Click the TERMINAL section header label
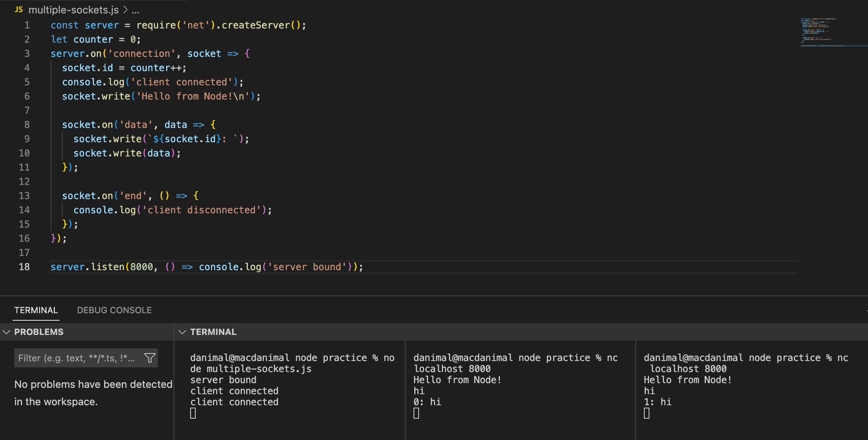The height and width of the screenshot is (440, 868). pyautogui.click(x=213, y=332)
